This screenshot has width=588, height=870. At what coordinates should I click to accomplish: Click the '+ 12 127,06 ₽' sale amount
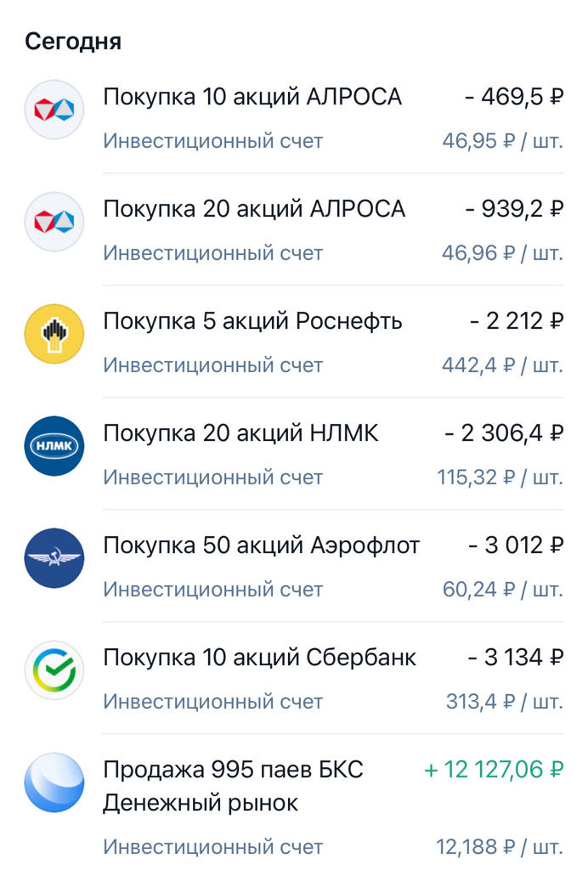[x=494, y=770]
